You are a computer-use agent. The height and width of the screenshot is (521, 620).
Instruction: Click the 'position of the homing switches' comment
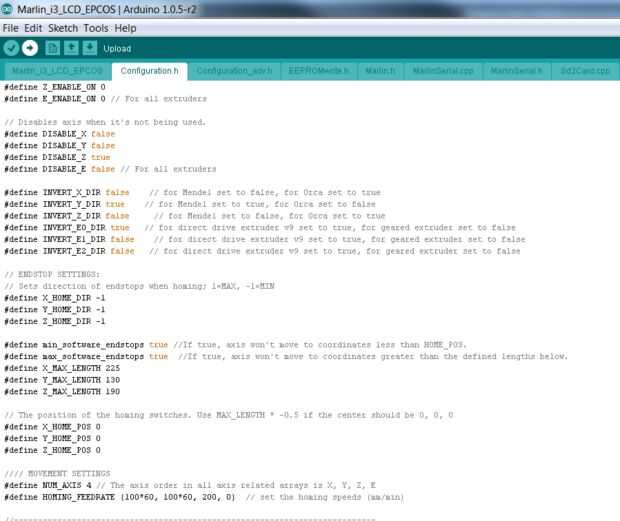coord(229,415)
